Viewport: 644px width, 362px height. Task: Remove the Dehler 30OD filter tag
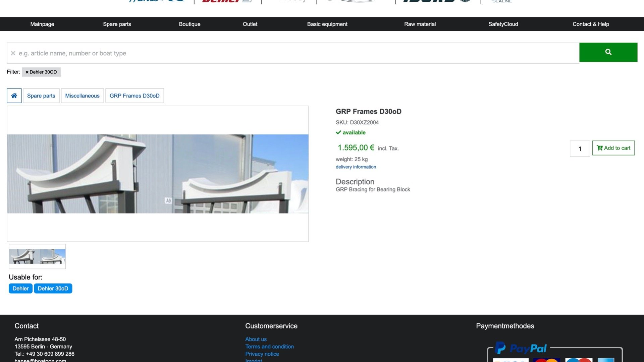click(27, 72)
